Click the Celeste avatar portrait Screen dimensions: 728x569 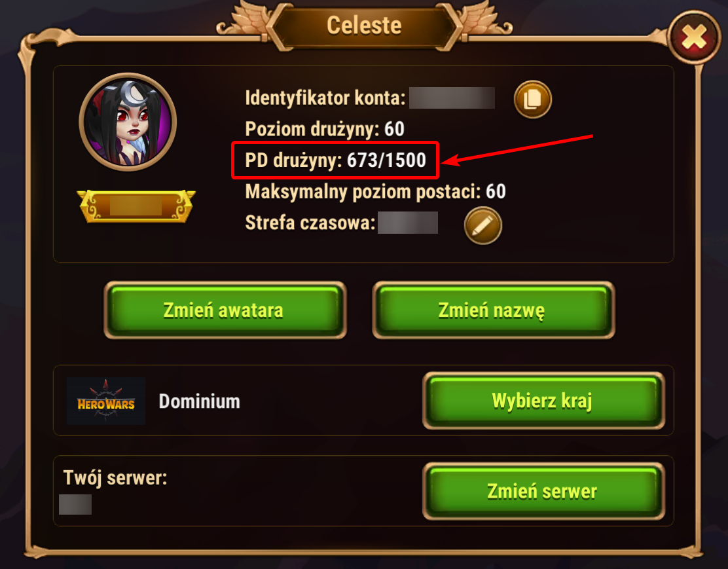[128, 122]
